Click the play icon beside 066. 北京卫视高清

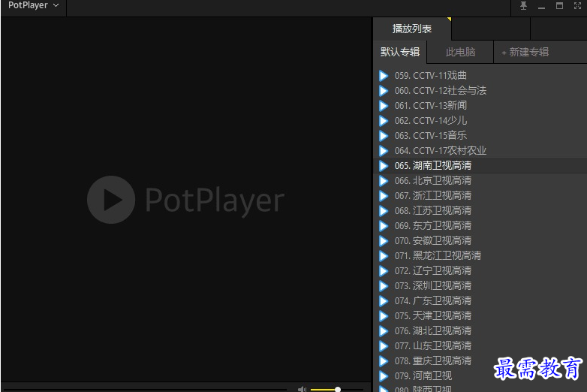click(384, 181)
